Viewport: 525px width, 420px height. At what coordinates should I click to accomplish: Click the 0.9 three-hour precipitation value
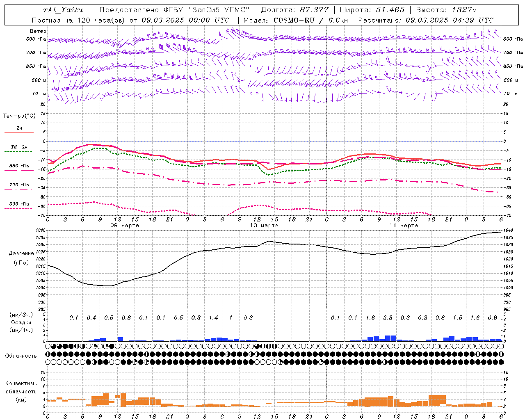pyautogui.click(x=493, y=318)
